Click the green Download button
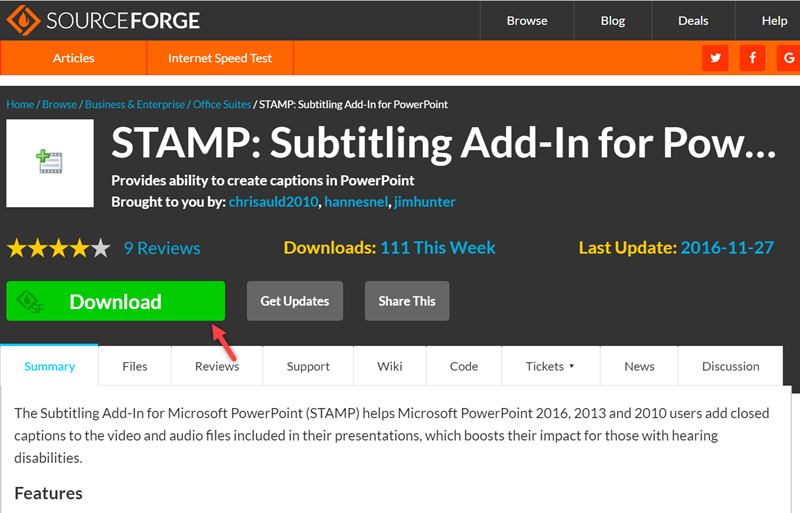The image size is (800, 513). click(115, 301)
